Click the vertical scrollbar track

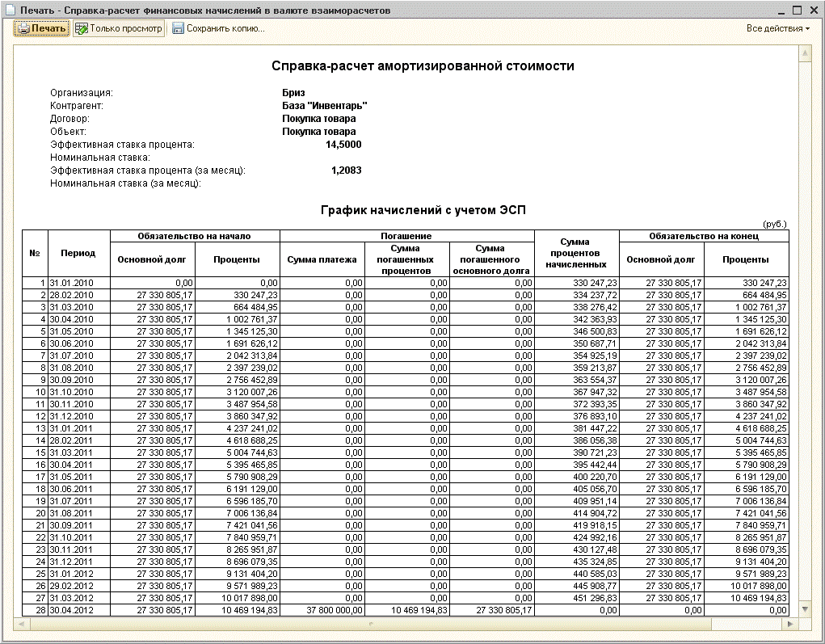804,323
